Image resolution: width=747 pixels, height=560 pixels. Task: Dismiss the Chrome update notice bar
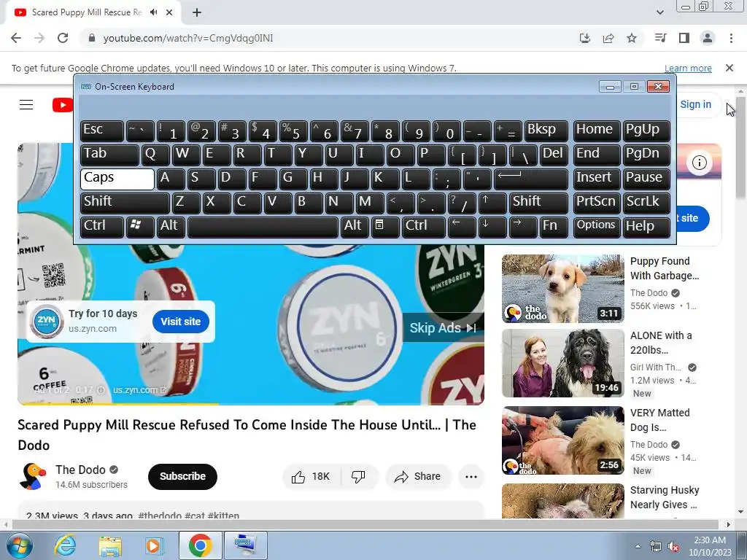729,68
